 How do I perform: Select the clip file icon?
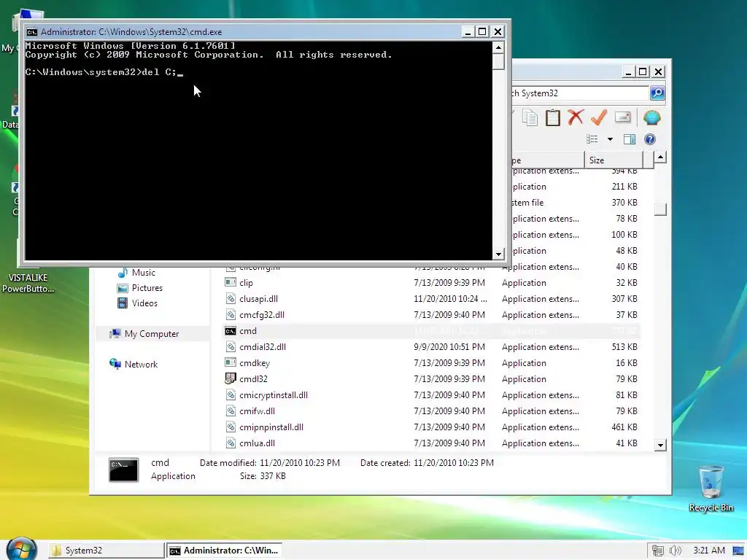(x=231, y=282)
